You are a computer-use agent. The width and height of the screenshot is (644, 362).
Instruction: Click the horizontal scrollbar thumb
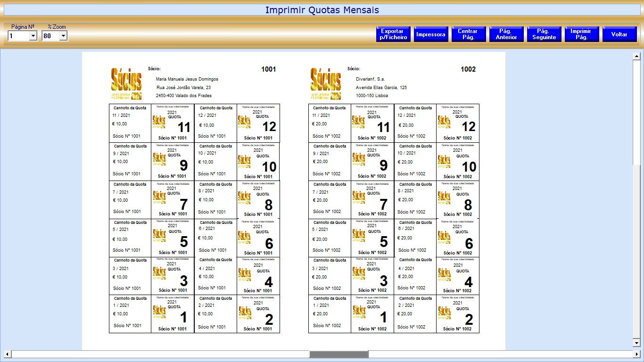339,354
